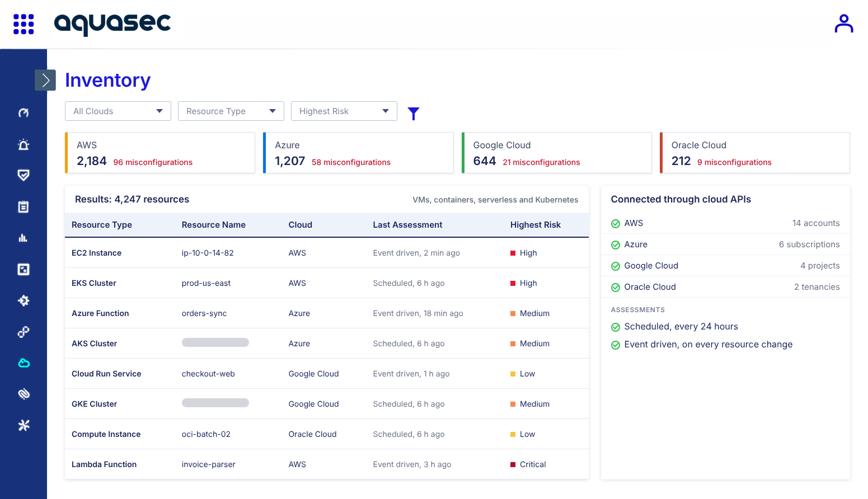Viewport: 868px width, 499px height.
Task: Sort by Resource Type column header
Action: pos(102,224)
